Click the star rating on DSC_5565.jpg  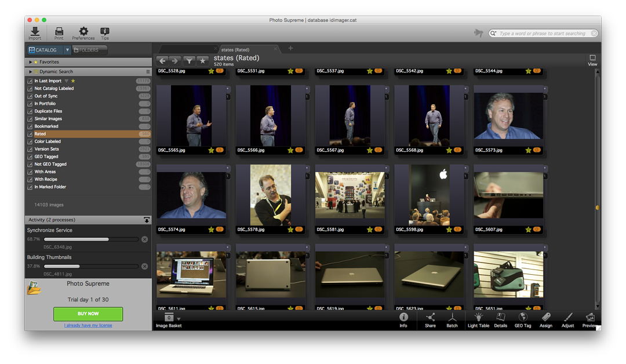(211, 151)
